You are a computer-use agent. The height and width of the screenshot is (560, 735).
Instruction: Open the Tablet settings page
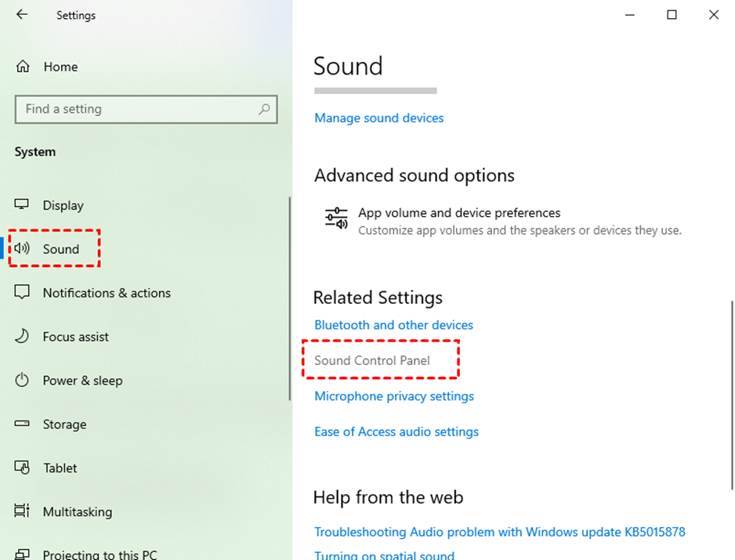click(x=60, y=468)
